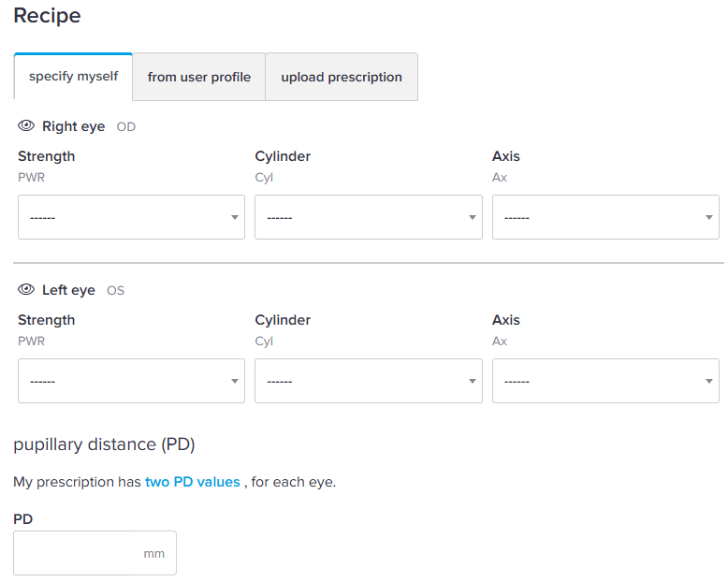The image size is (728, 582).
Task: Open the Right eye Strength dropdown
Action: pyautogui.click(x=131, y=217)
